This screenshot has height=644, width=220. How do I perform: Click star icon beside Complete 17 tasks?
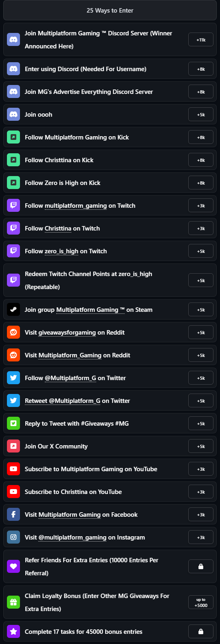(x=13, y=632)
